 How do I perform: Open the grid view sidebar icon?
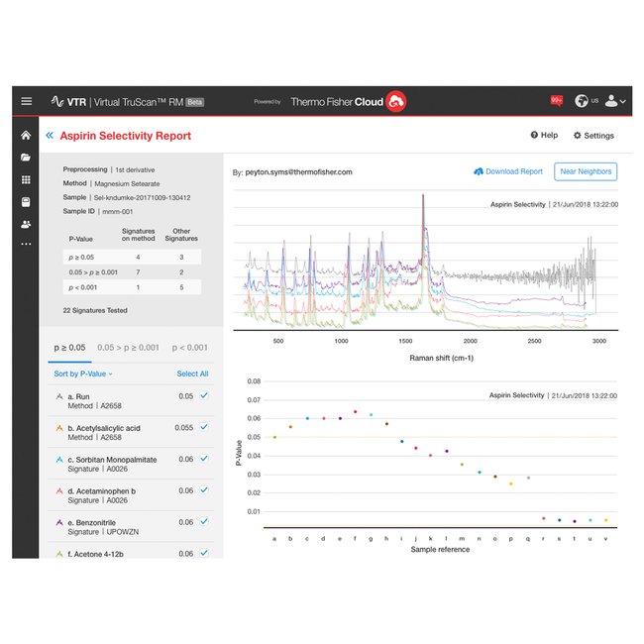[x=26, y=179]
